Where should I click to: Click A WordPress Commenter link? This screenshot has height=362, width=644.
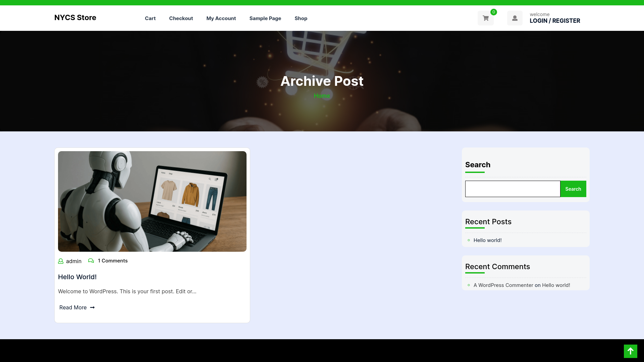(503, 285)
